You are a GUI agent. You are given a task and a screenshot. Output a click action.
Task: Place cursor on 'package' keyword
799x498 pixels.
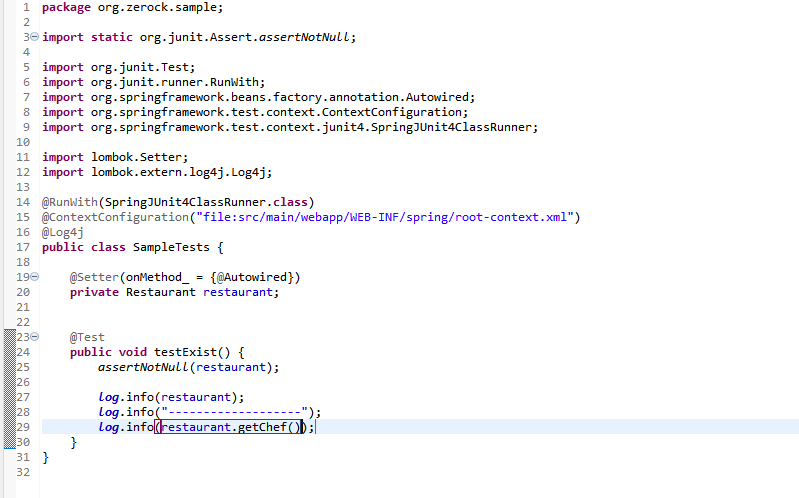[x=66, y=8]
